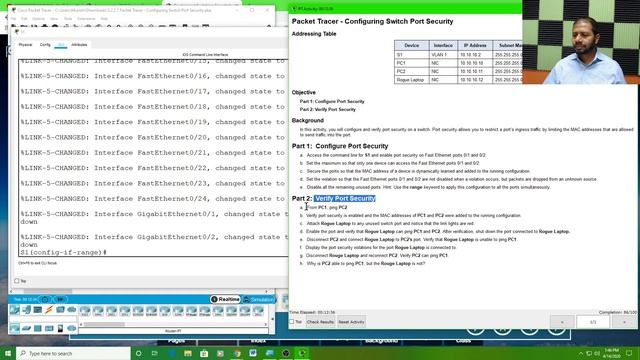Click the Reset Activity button

point(351,322)
